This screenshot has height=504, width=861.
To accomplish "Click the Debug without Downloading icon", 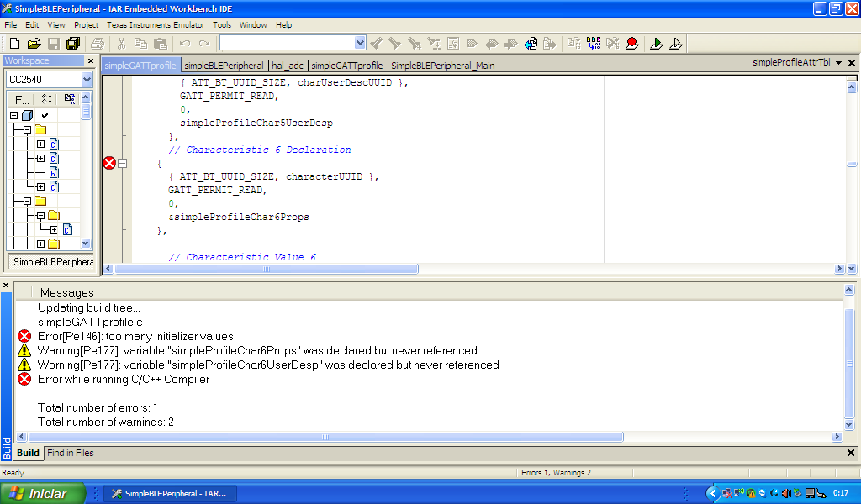I will coord(676,44).
